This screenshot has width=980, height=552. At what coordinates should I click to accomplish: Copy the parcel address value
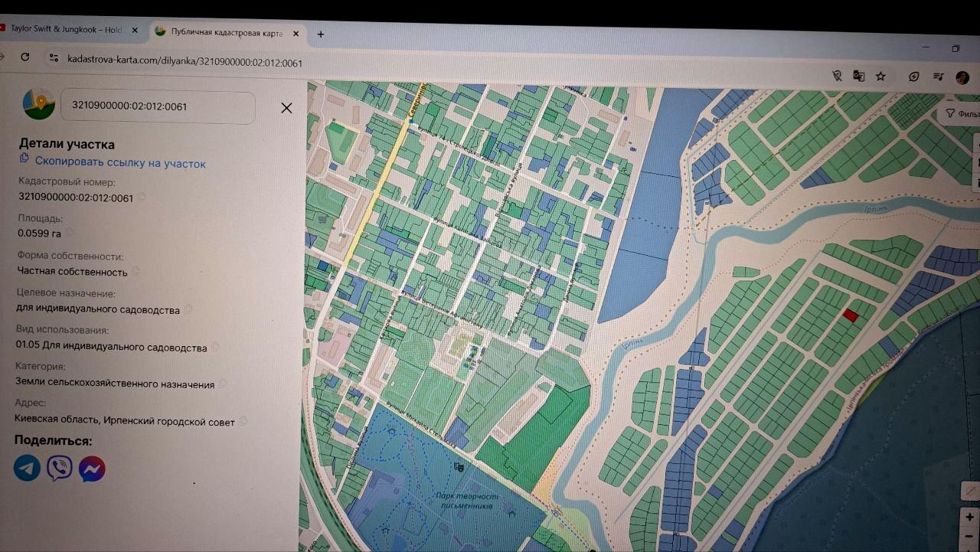(243, 421)
